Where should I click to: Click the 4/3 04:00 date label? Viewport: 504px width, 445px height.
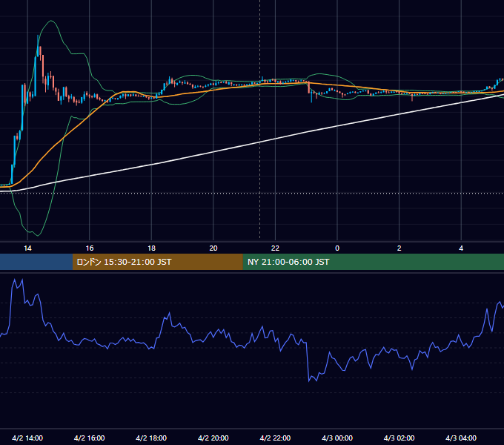pos(461,438)
